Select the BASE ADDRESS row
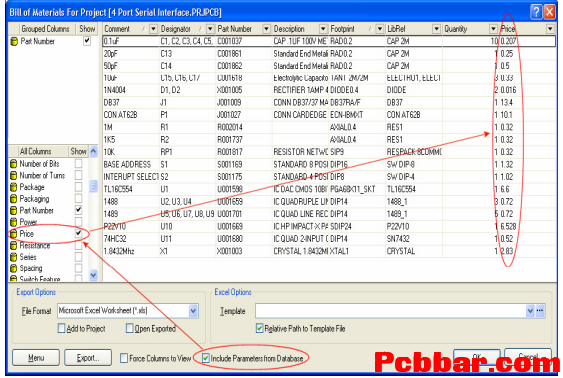Image resolution: width=563 pixels, height=378 pixels. click(x=329, y=164)
